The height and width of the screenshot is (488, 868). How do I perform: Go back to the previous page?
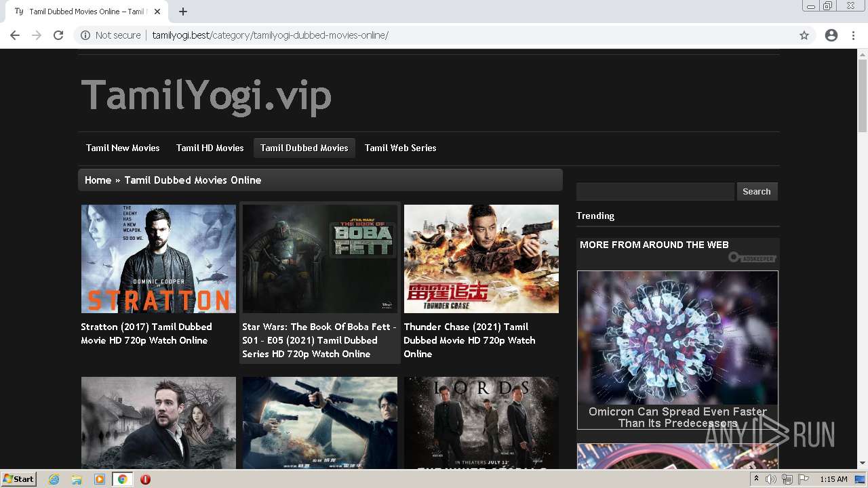tap(15, 35)
